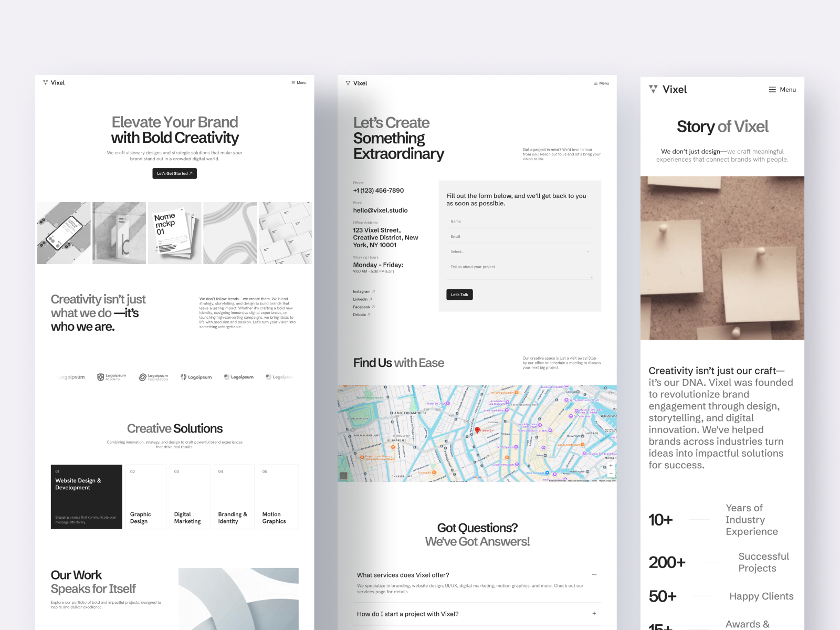Click the De Oude Kerk map marker
The height and width of the screenshot is (630, 840).
pos(571,416)
